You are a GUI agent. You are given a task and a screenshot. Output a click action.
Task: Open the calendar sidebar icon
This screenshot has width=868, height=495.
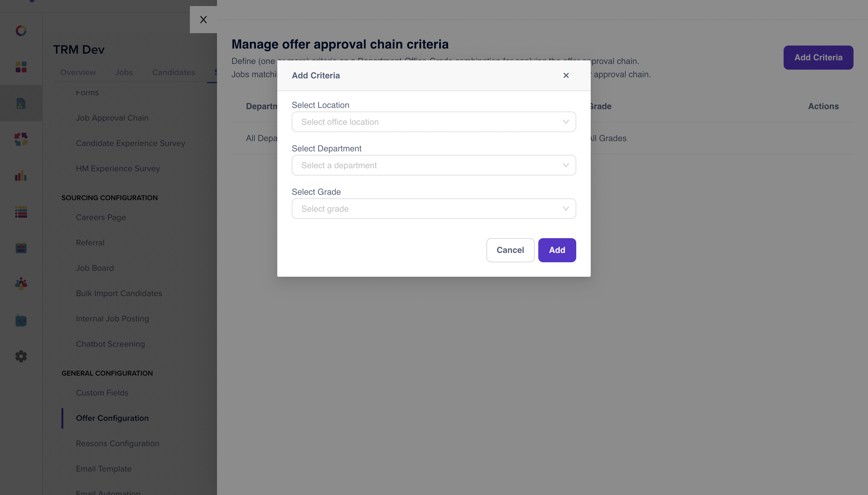(21, 247)
